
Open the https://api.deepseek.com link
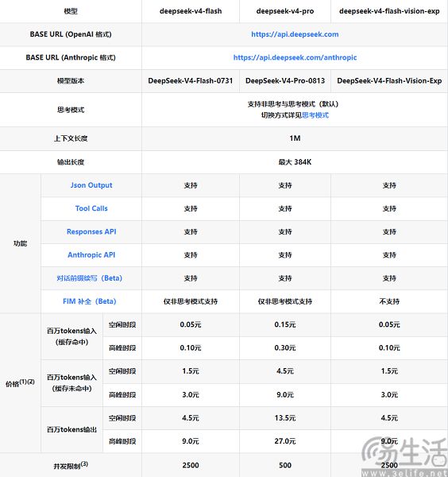click(x=295, y=34)
